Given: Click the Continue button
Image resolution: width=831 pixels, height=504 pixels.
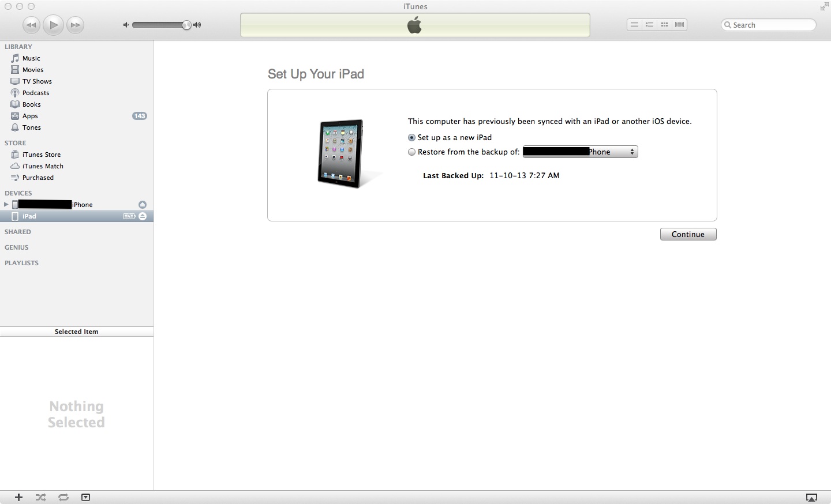Looking at the screenshot, I should pos(688,234).
